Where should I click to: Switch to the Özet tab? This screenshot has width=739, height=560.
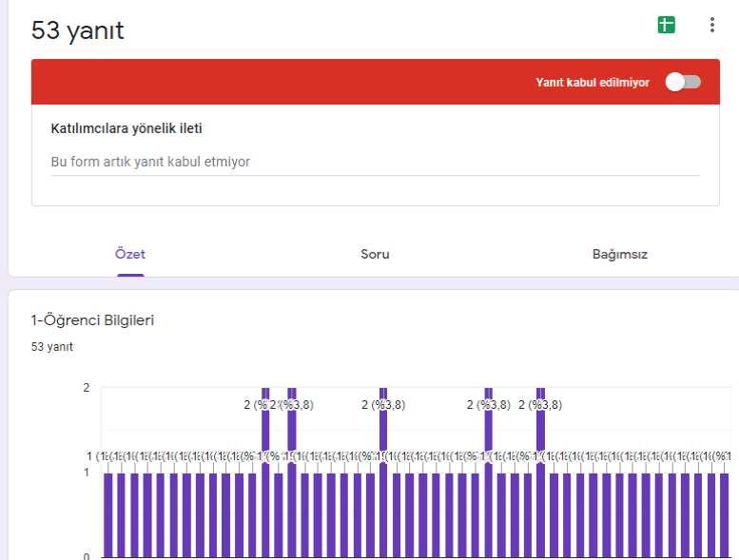click(x=130, y=255)
